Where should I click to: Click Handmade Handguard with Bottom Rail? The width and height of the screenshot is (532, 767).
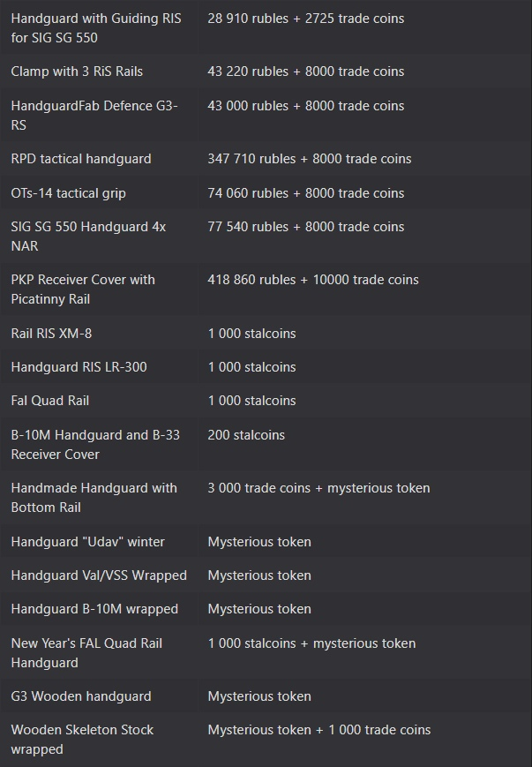click(94, 498)
